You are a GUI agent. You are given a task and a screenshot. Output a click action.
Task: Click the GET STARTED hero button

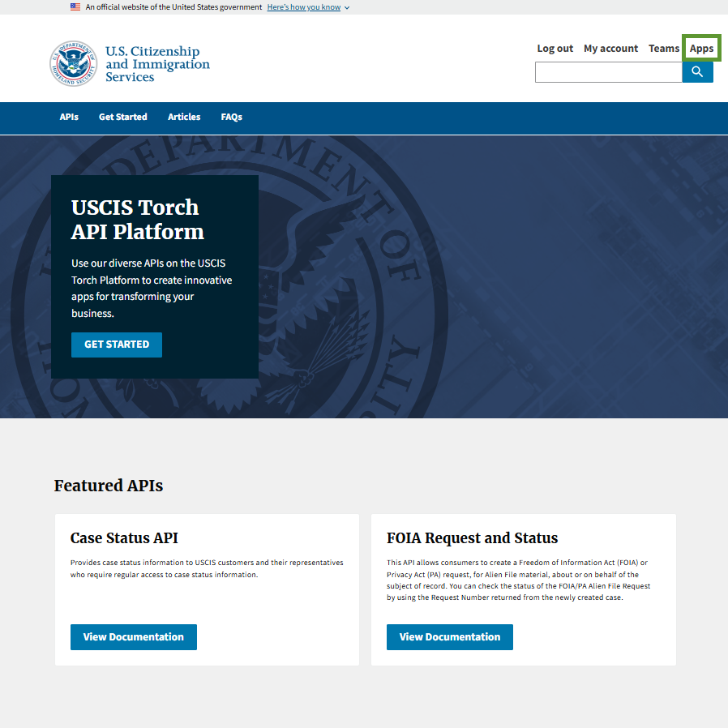pos(117,345)
